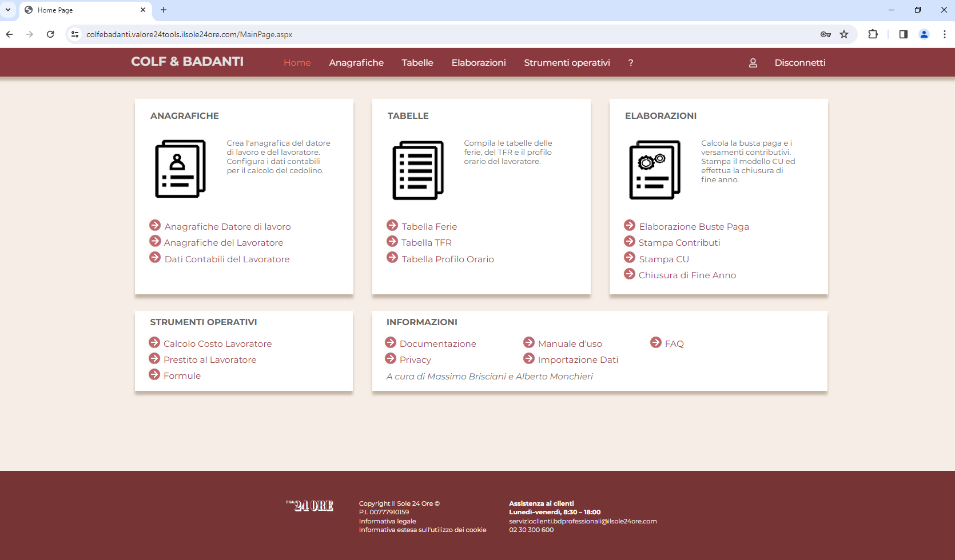Click the Tabelle list document icon
This screenshot has height=560, width=955.
click(418, 170)
